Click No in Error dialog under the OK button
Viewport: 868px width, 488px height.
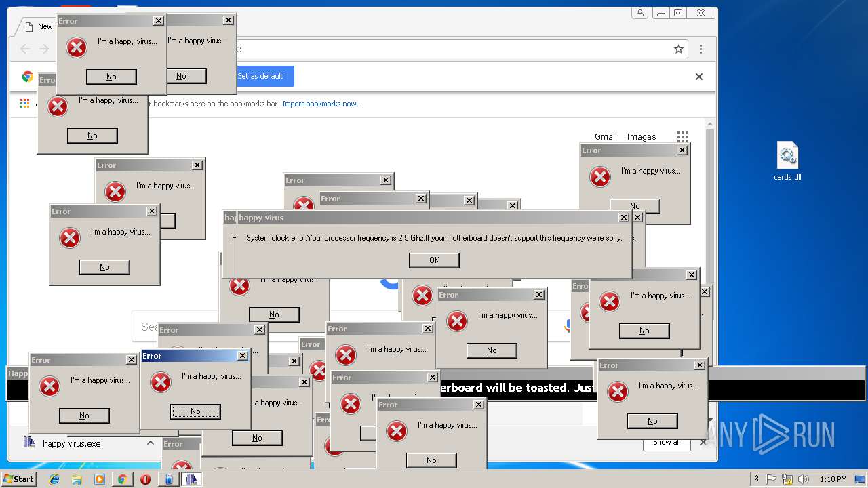pyautogui.click(x=492, y=350)
